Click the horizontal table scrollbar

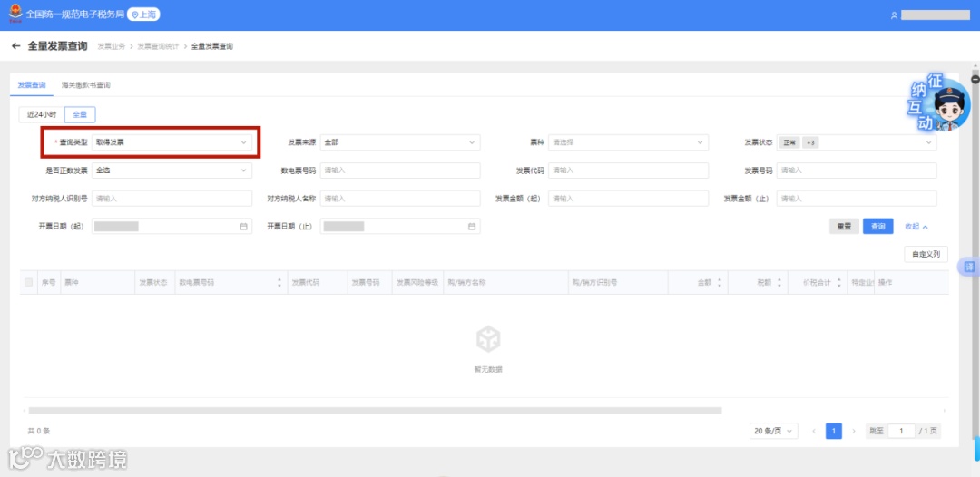pos(375,411)
